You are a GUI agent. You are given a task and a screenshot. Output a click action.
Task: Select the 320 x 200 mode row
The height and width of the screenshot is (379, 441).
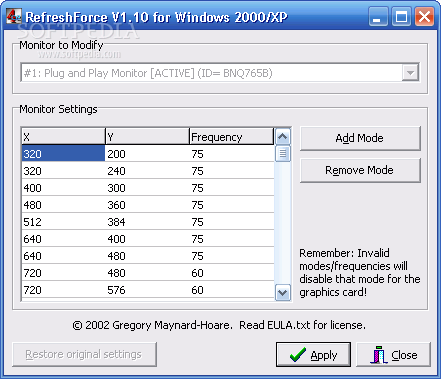[x=148, y=154]
